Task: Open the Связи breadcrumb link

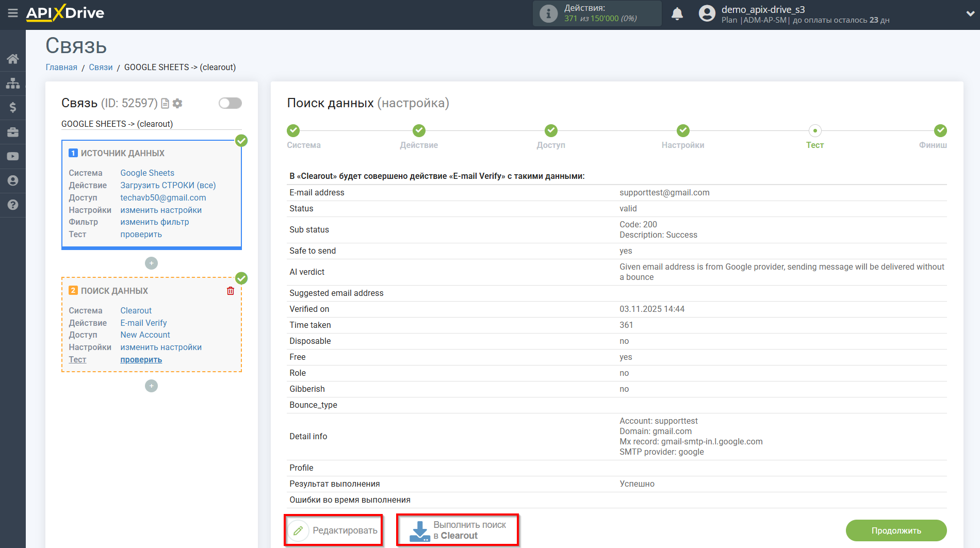Action: [101, 68]
